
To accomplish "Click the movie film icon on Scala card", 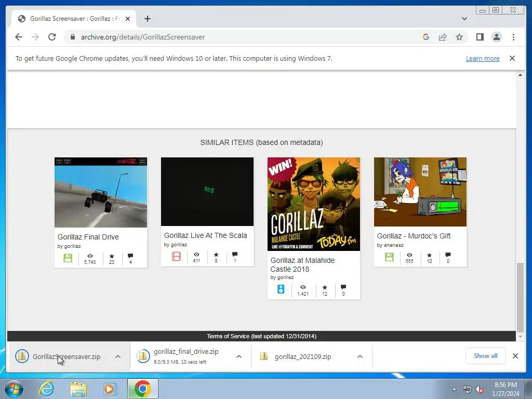I will pos(177,257).
